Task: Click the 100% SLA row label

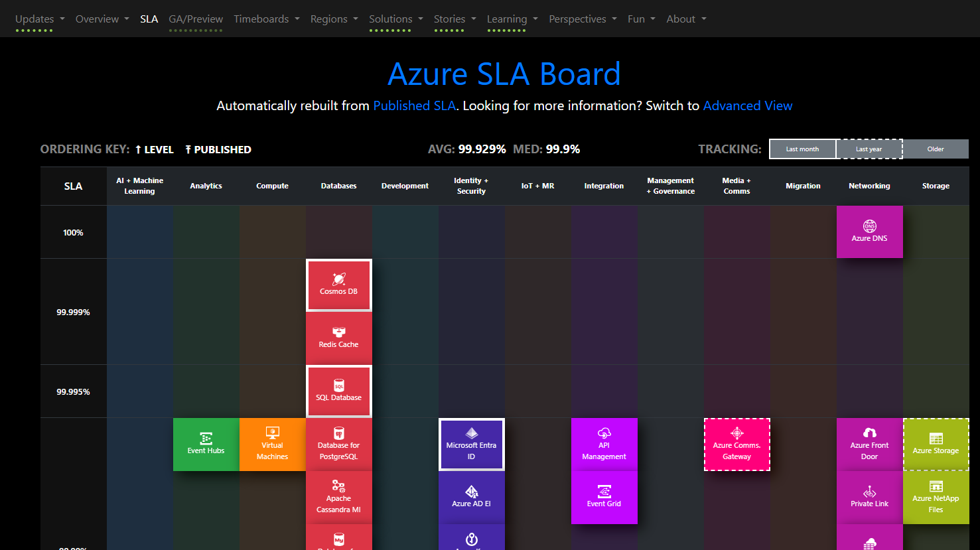Action: click(73, 232)
